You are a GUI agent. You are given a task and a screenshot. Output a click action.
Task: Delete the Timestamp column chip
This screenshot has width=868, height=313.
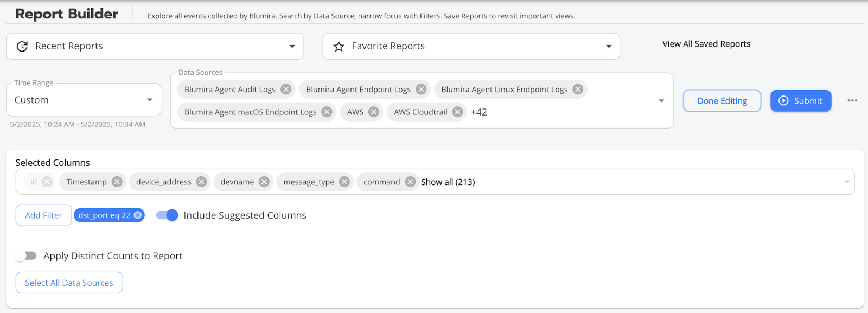coord(117,182)
